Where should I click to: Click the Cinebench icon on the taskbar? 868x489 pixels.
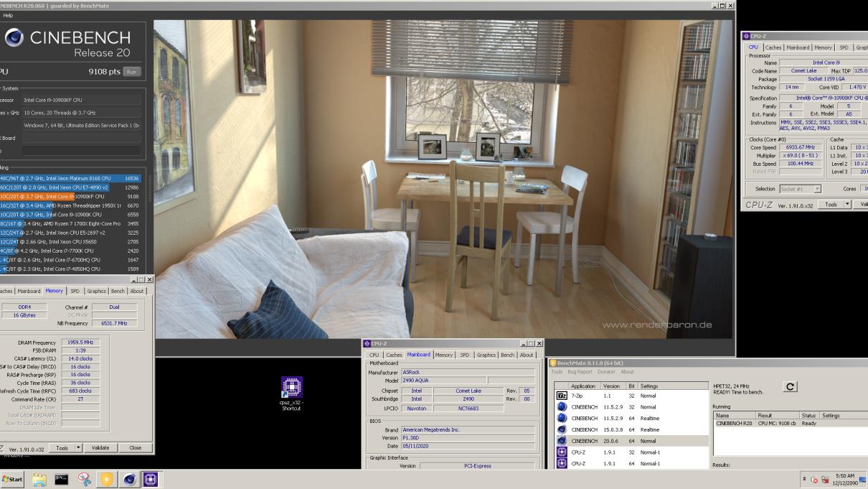[128, 478]
